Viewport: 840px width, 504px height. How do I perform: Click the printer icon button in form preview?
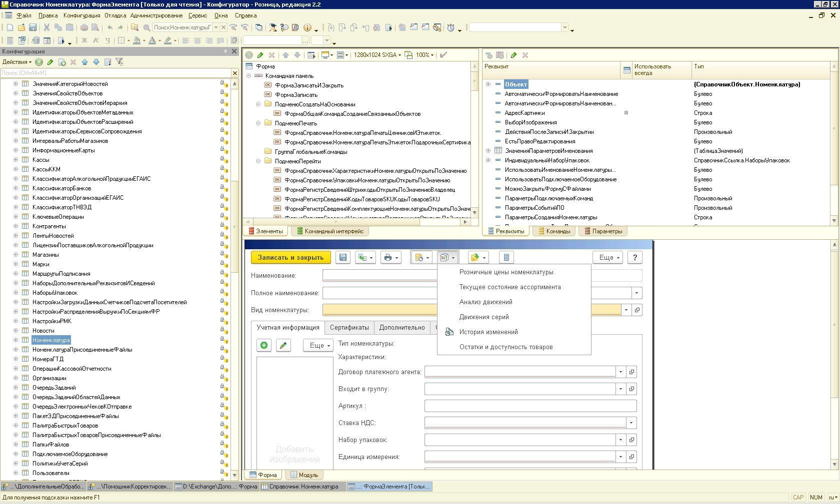click(x=390, y=257)
